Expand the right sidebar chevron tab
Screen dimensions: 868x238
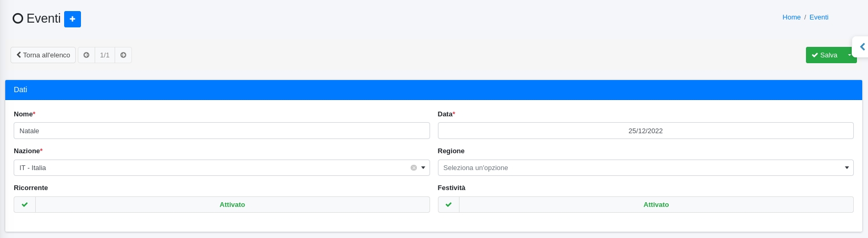coord(862,47)
